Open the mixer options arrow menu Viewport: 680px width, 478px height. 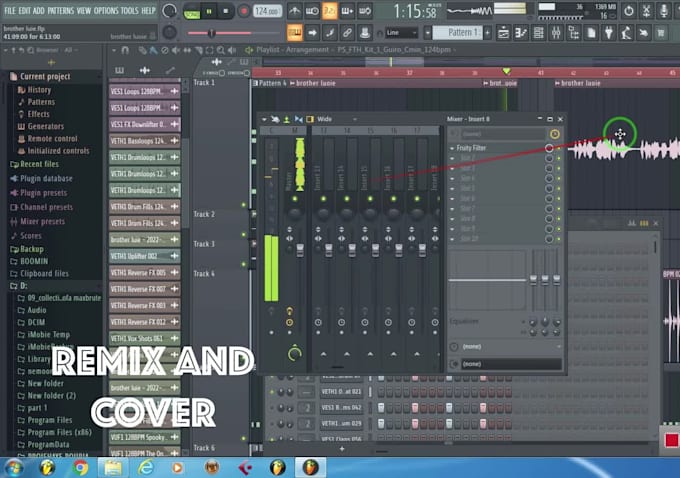264,119
